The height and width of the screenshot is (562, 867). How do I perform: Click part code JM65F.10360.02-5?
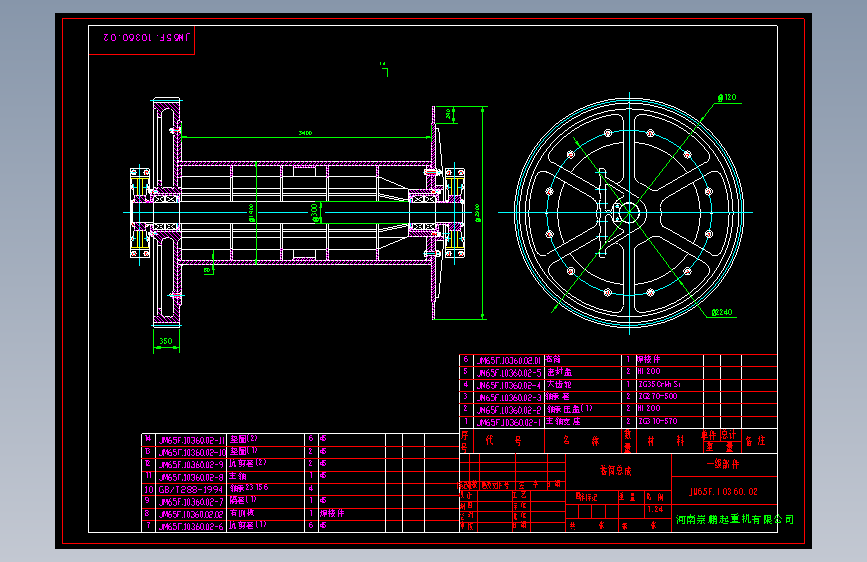(x=509, y=373)
